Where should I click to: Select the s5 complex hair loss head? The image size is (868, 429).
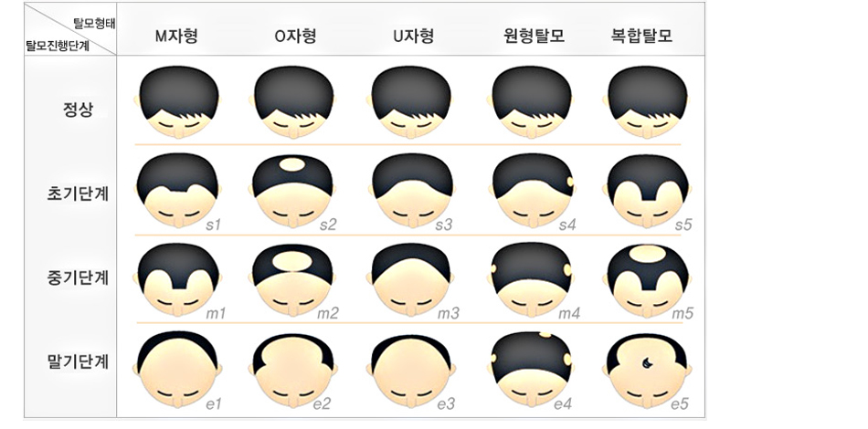pos(648,190)
